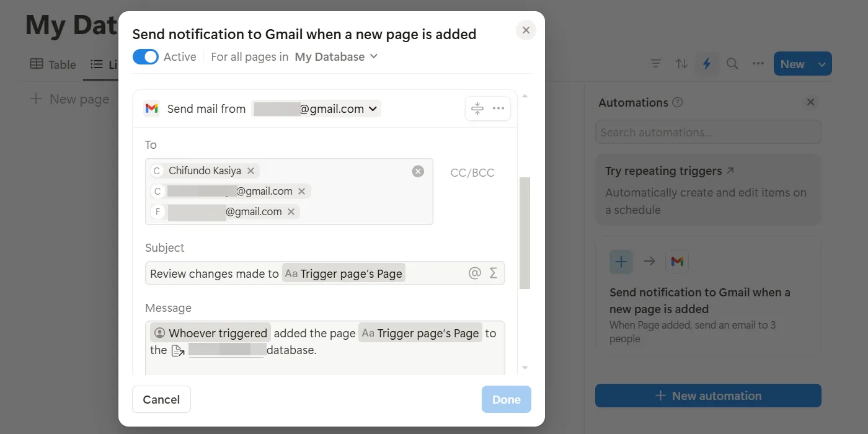The width and height of the screenshot is (868, 434).
Task: Collapse the Gmail action step
Action: pos(477,108)
